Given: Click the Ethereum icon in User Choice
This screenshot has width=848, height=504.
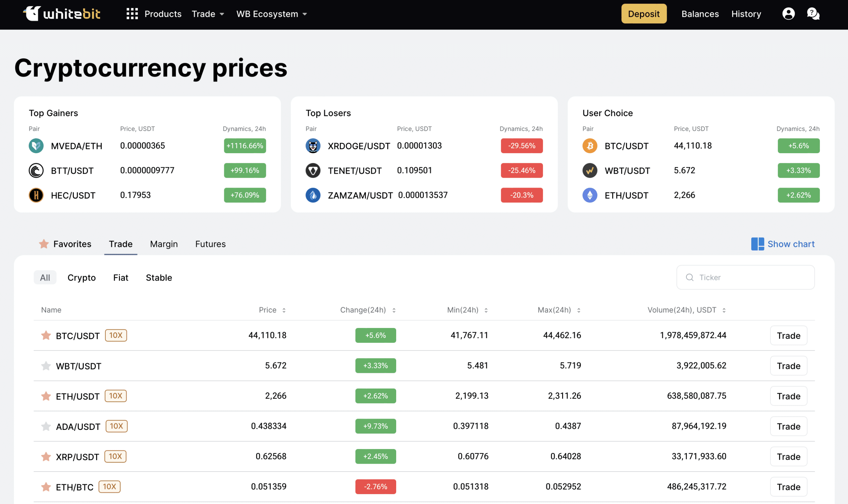Looking at the screenshot, I should coord(590,195).
